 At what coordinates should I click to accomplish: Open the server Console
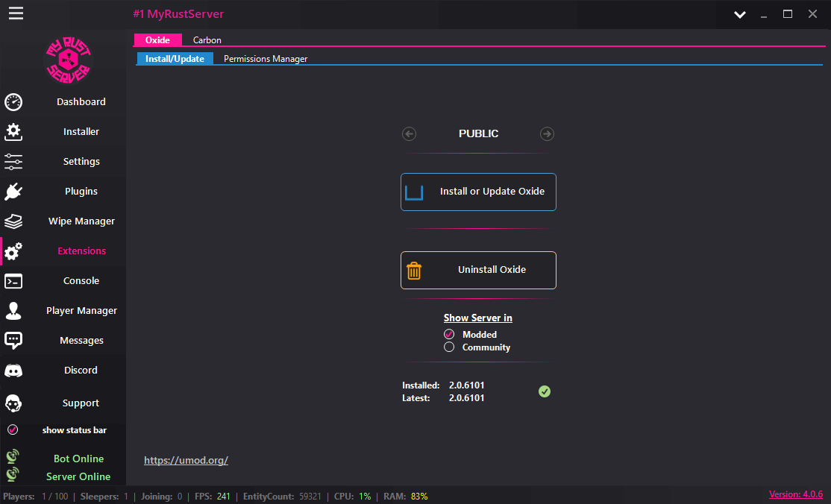81,280
